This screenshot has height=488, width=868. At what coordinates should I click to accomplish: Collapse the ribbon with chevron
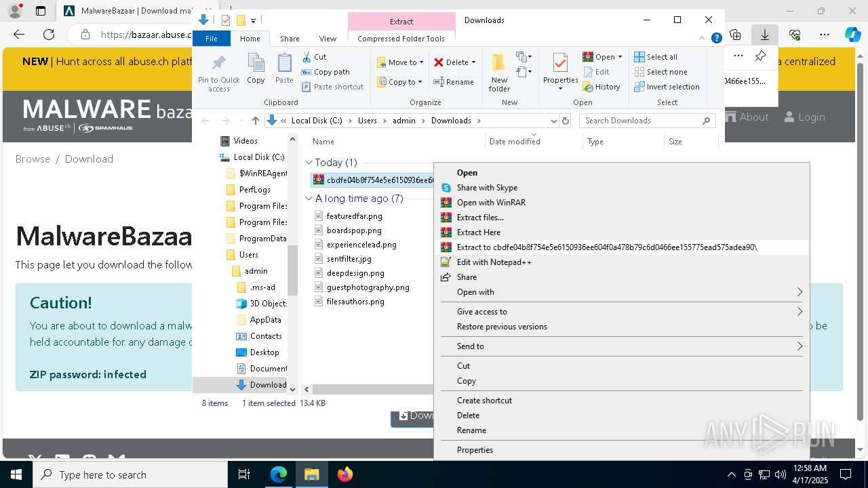point(702,39)
